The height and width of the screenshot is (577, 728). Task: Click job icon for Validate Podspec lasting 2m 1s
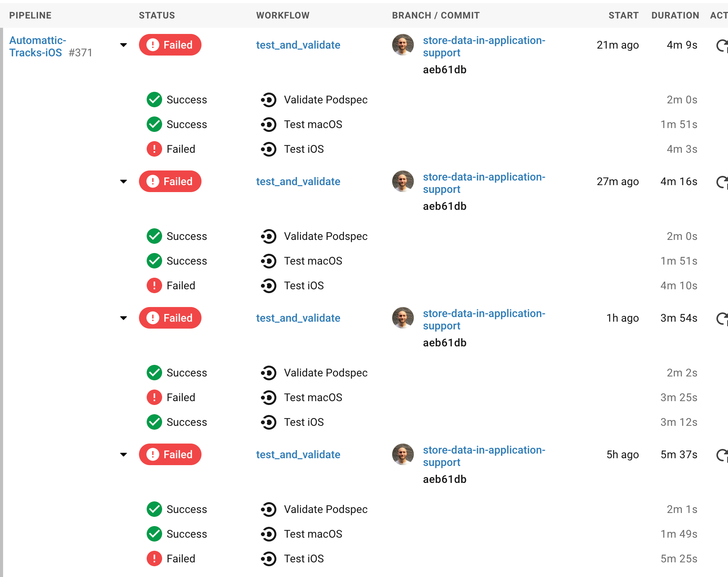[269, 510]
